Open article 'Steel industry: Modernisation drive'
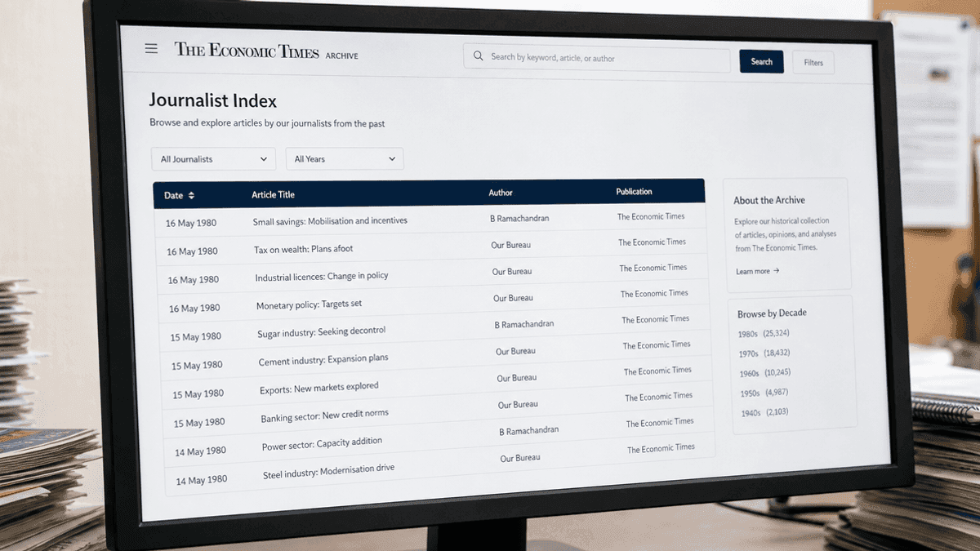 (328, 473)
